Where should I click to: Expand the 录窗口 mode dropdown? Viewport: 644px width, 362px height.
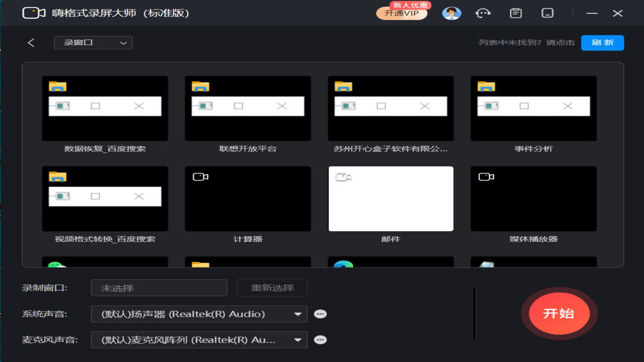tap(93, 43)
